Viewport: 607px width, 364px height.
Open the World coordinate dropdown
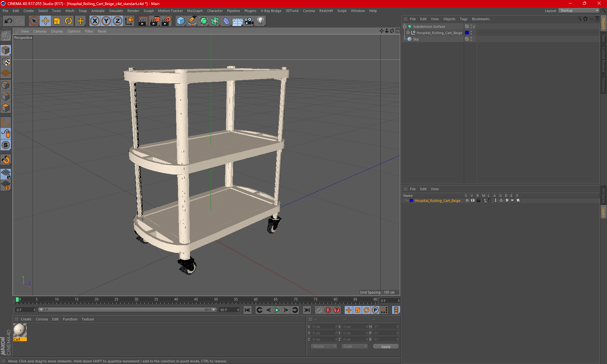pos(324,346)
